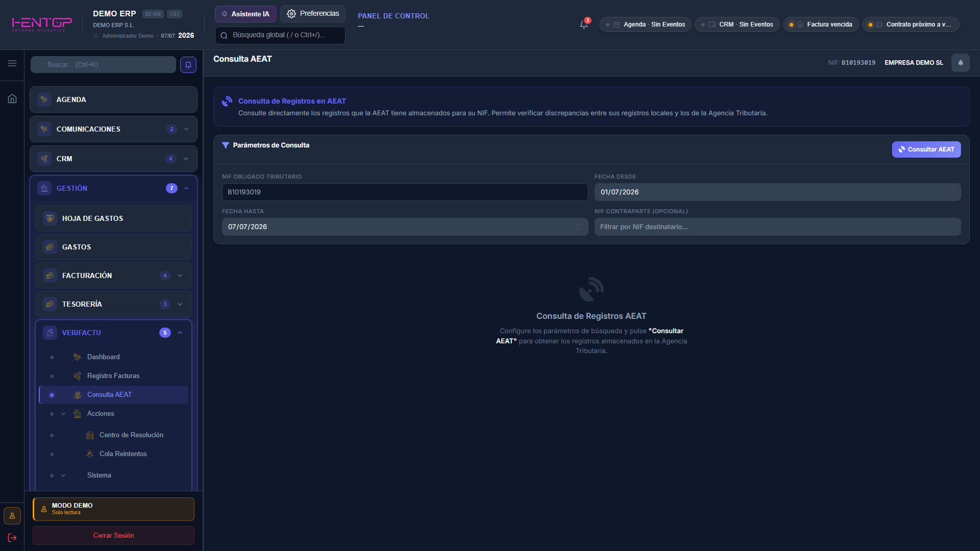980x551 pixels.
Task: Click the Cola Reintentos icon
Action: coord(90,454)
